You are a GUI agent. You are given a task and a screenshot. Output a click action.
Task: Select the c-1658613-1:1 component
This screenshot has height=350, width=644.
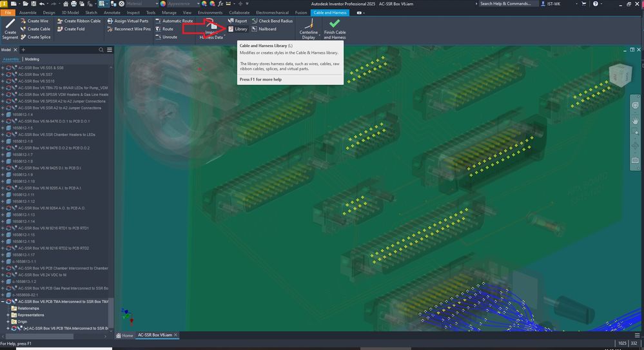[24, 262]
